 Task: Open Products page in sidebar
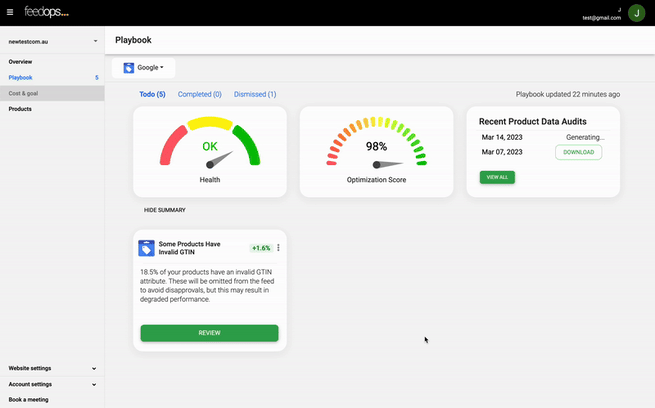point(20,109)
